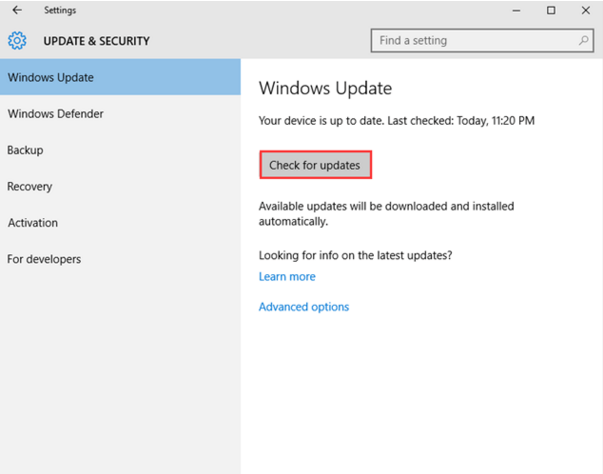Viewport: 603px width, 474px height.
Task: Click the Windows Update page heading
Action: (325, 88)
